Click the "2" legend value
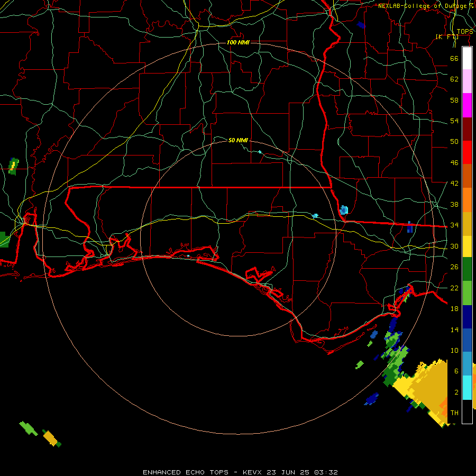476x476 pixels. point(456,392)
